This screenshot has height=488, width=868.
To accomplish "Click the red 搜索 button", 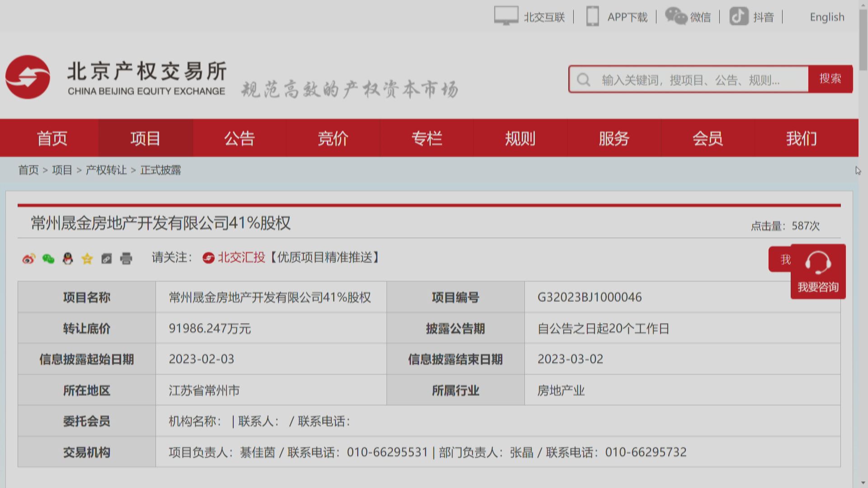I will click(x=830, y=79).
